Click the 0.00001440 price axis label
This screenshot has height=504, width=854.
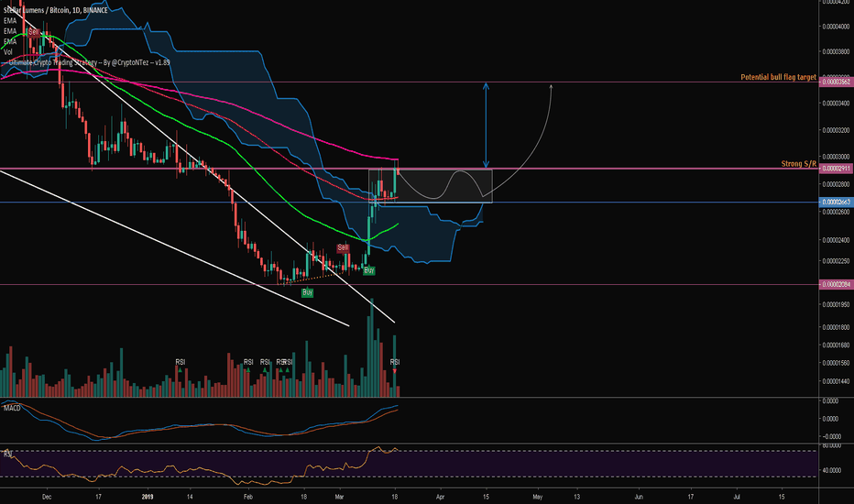[x=836, y=381]
